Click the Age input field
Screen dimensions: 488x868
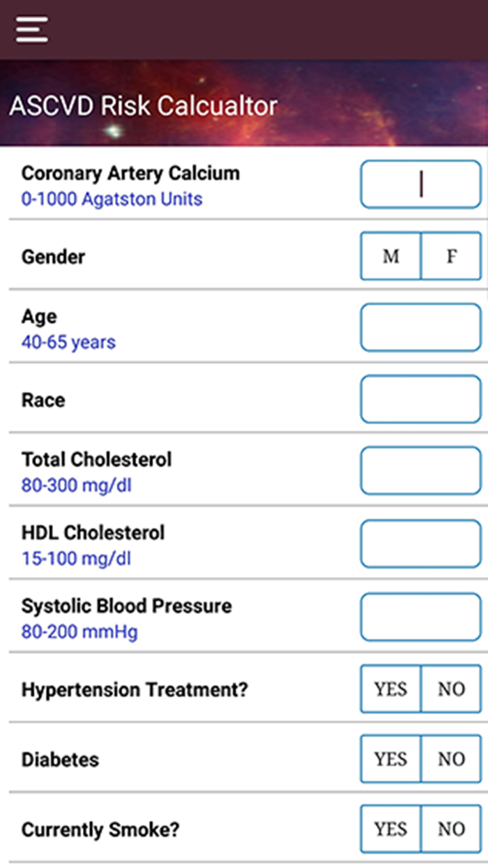(420, 328)
